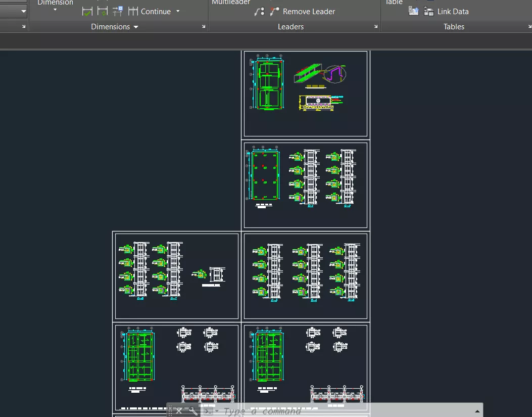The width and height of the screenshot is (532, 417).
Task: Open the command line customize wrench
Action: click(193, 411)
